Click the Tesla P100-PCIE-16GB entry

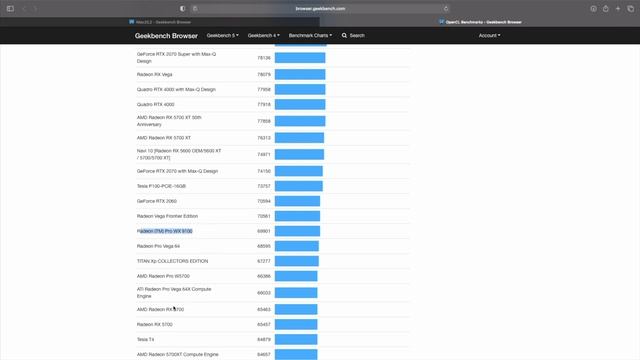[x=161, y=186]
